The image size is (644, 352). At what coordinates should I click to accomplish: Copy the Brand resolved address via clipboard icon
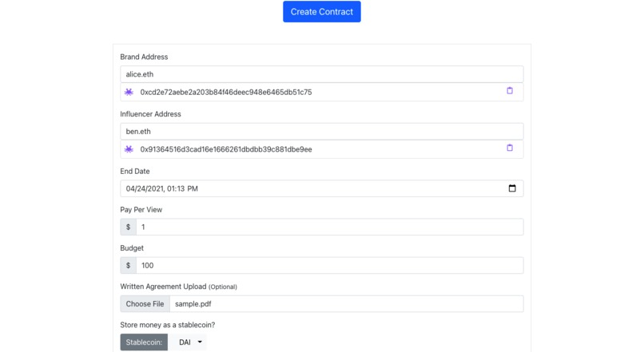tap(510, 91)
